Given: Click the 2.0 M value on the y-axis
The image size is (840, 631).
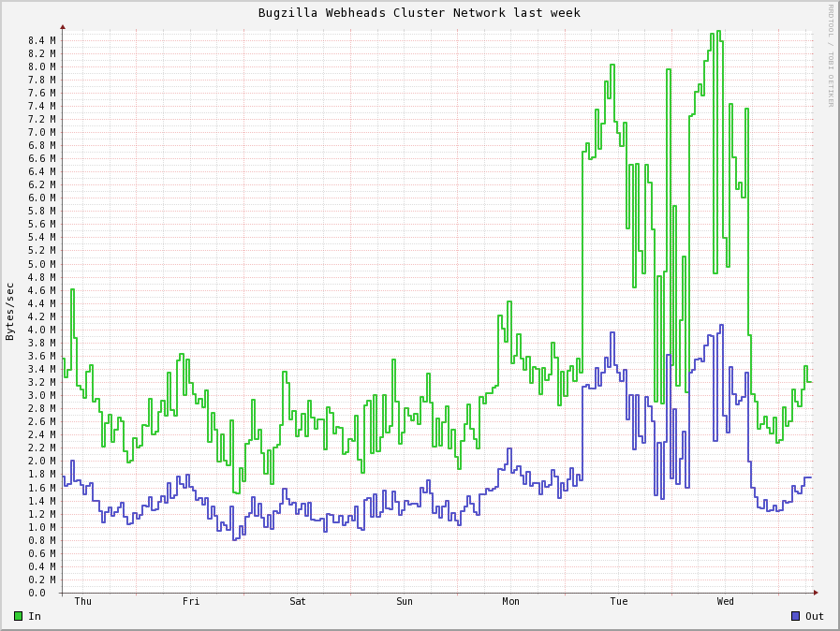Looking at the screenshot, I should (42, 461).
